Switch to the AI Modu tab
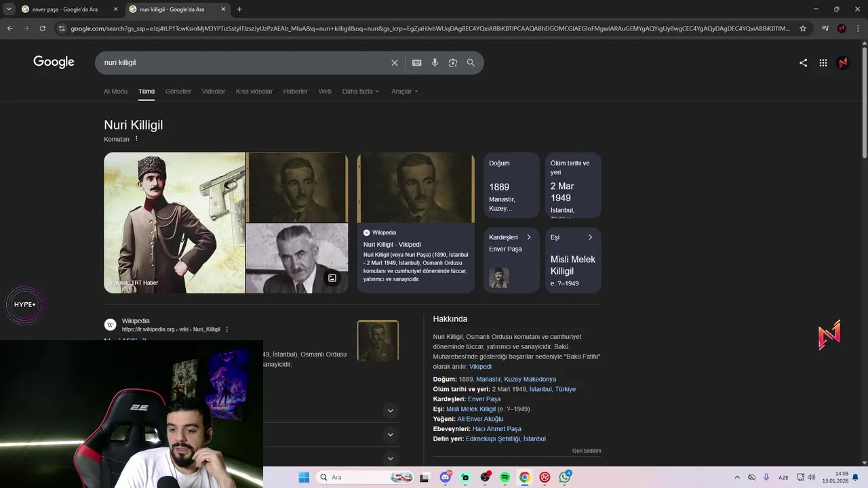The height and width of the screenshot is (488, 868). (x=115, y=91)
